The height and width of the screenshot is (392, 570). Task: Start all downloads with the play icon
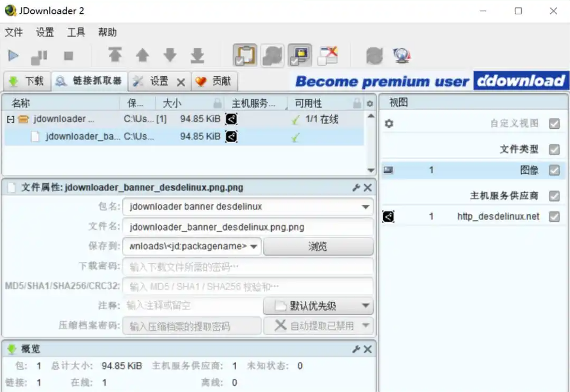tap(13, 56)
